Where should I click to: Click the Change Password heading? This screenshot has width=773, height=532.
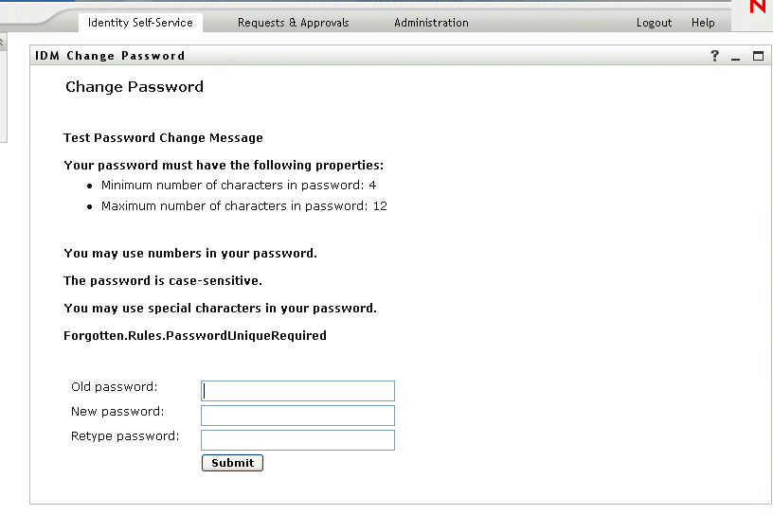tap(135, 87)
